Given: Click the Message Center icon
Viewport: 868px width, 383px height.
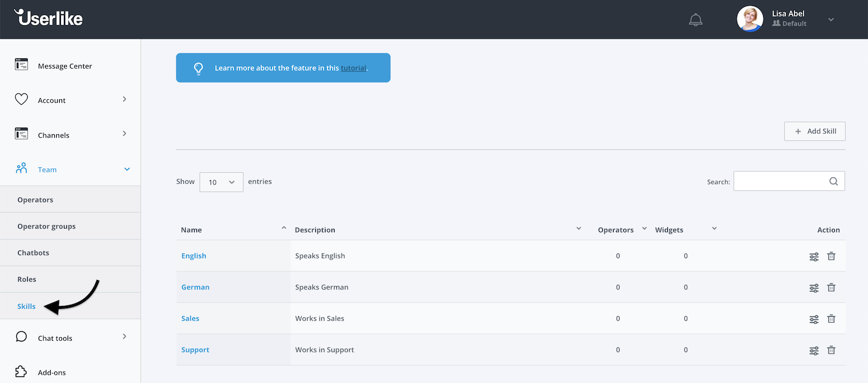Looking at the screenshot, I should click(22, 64).
